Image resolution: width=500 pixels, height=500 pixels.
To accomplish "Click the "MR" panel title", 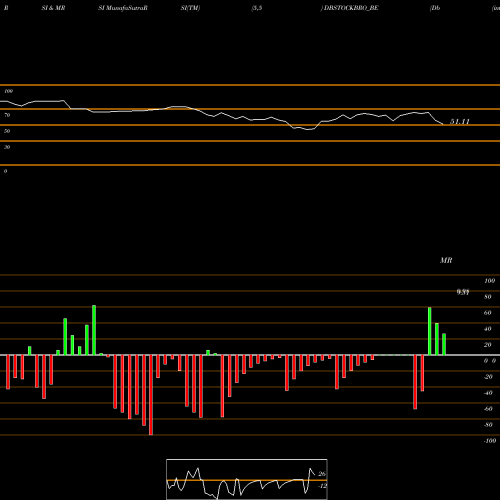I will (x=446, y=260).
